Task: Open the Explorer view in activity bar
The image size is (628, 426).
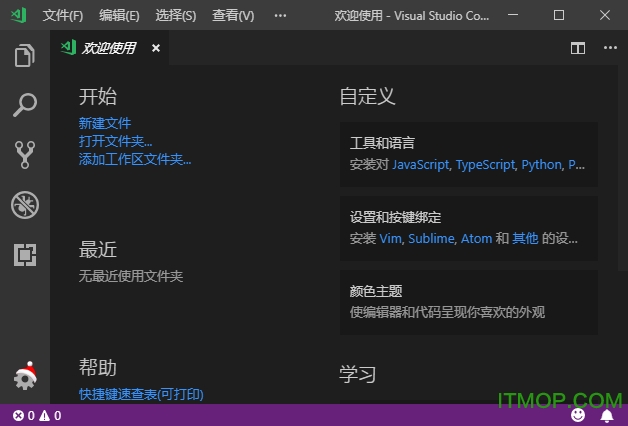Action: 25,55
